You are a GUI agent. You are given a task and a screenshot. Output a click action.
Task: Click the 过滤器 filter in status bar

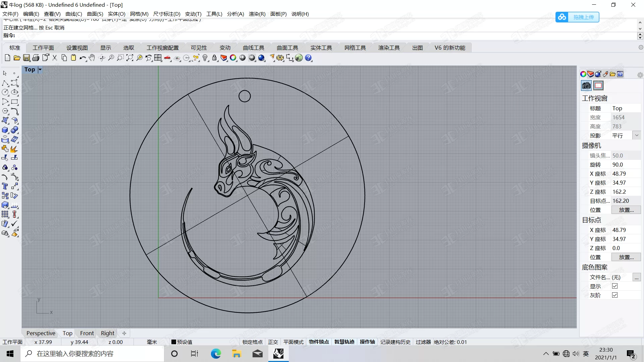click(x=423, y=342)
